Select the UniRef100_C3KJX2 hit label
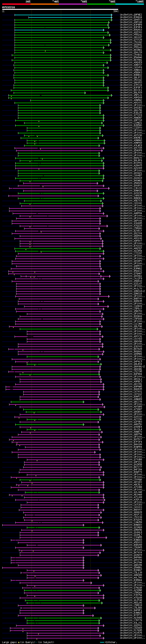The image size is (146, 644). 131,188
